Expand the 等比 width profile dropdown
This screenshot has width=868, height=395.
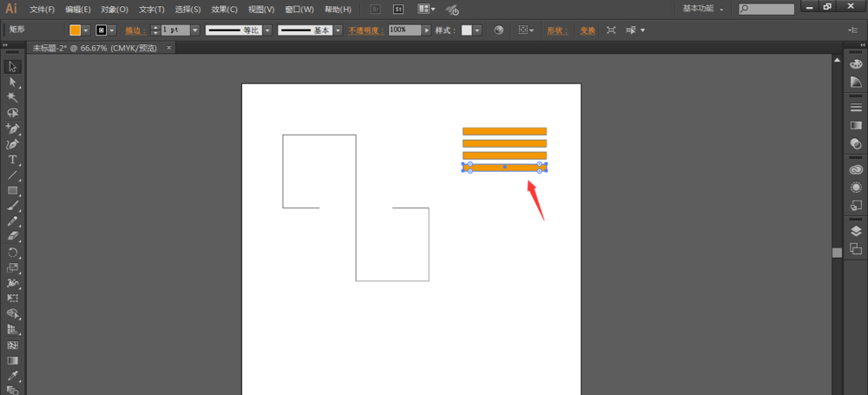pyautogui.click(x=267, y=30)
